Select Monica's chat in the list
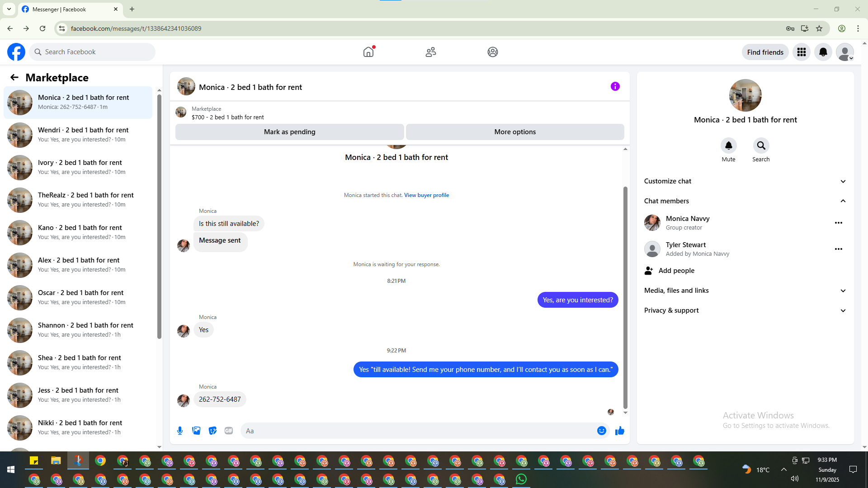This screenshot has width=868, height=488. tap(78, 103)
